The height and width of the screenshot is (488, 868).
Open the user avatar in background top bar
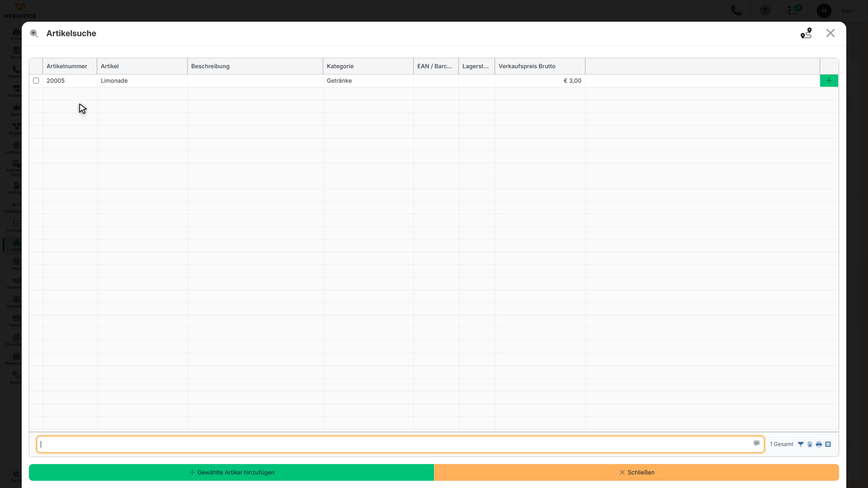point(824,10)
